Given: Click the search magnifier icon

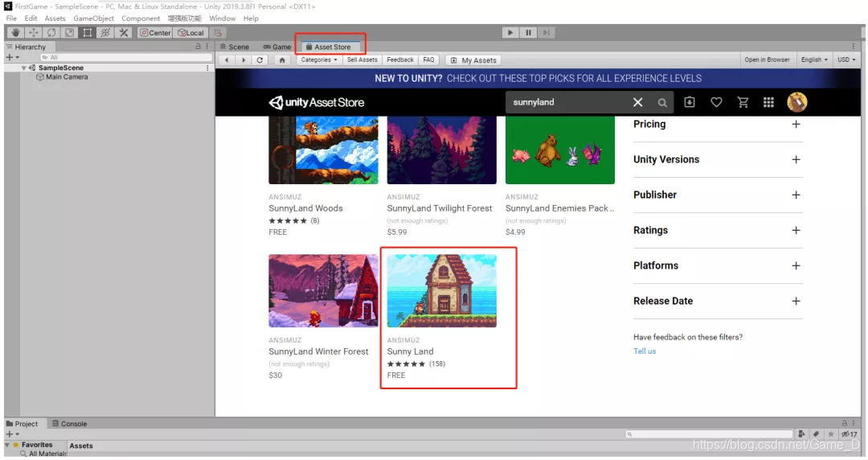Looking at the screenshot, I should 662,102.
